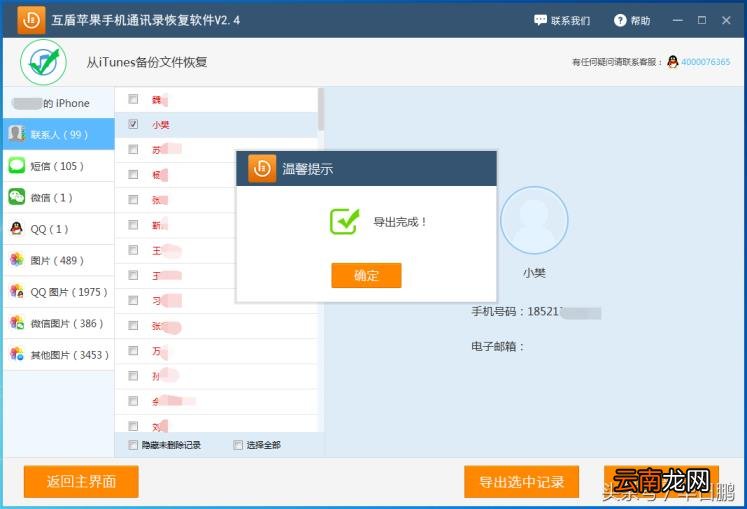Click the 图片 photos icon in sidebar
Viewport: 747px width, 509px height.
[x=17, y=259]
